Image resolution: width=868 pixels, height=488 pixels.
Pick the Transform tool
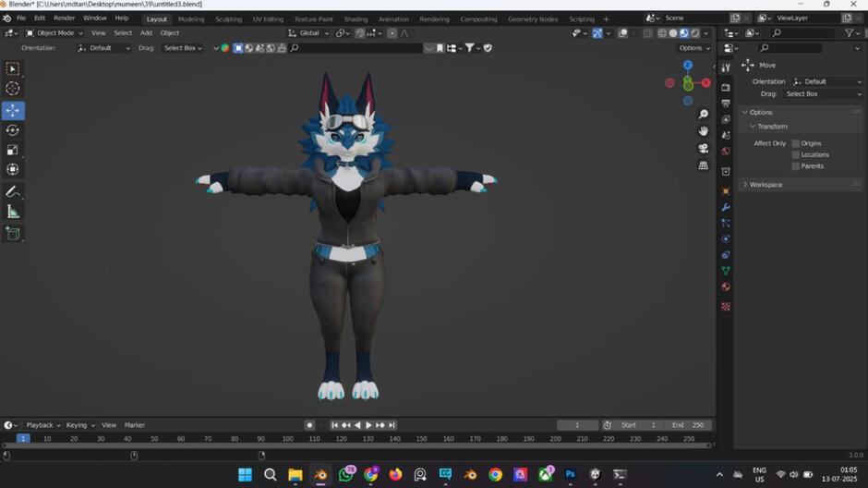pyautogui.click(x=12, y=169)
